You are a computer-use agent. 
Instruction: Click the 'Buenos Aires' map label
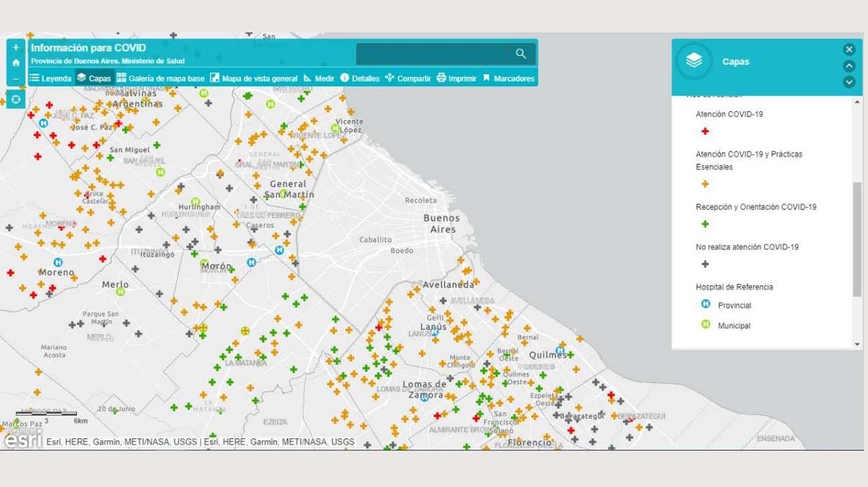(x=442, y=223)
